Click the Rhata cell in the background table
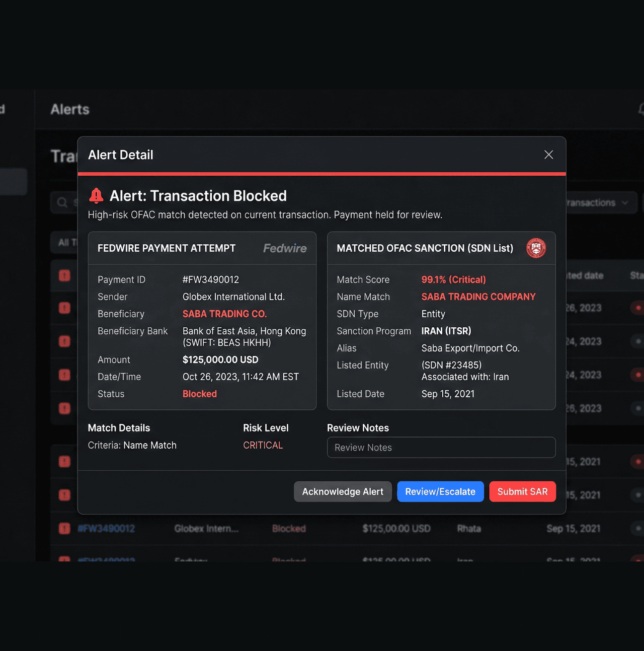Viewport: 644px width, 651px height. (x=469, y=529)
